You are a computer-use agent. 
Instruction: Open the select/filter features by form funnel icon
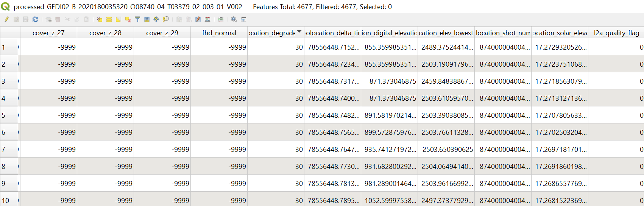pos(137,19)
